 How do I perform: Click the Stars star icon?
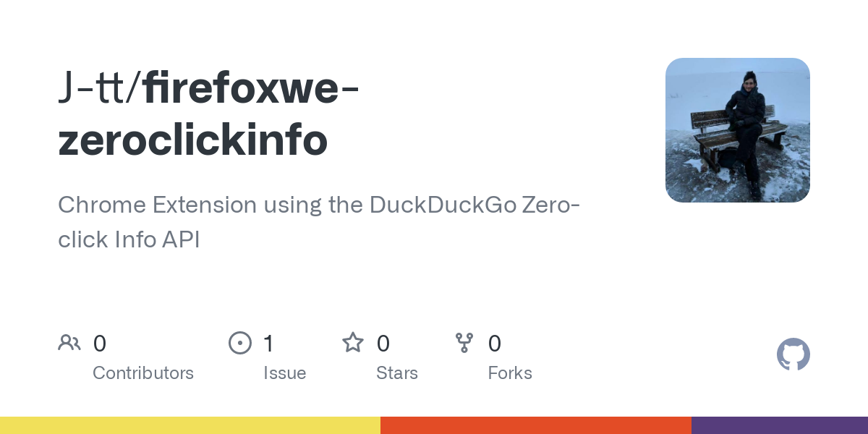353,342
